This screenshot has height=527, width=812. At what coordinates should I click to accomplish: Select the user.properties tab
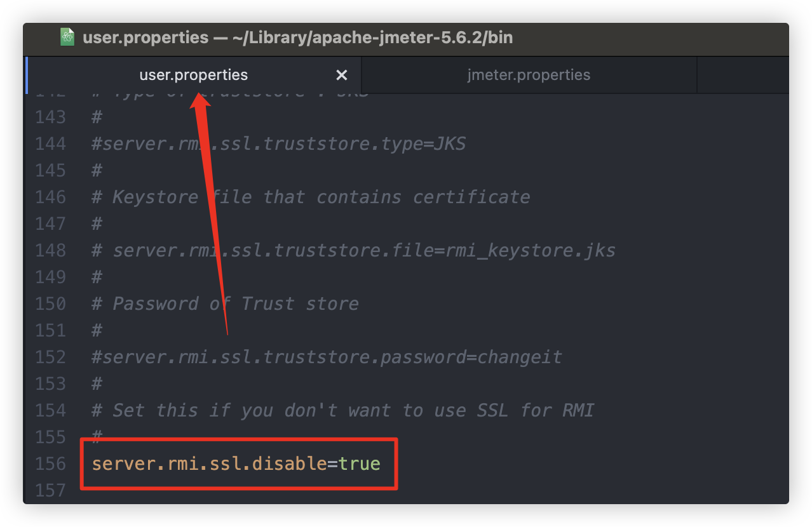point(193,74)
